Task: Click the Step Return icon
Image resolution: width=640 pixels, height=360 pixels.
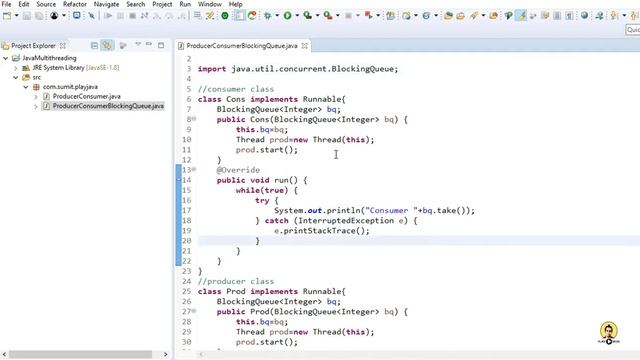Action: [x=182, y=16]
